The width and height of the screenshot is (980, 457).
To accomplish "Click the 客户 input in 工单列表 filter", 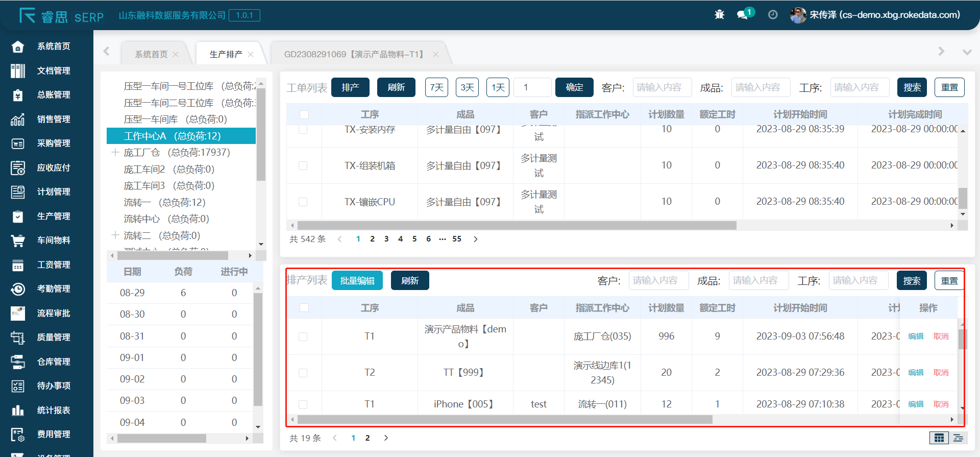I will pos(662,87).
